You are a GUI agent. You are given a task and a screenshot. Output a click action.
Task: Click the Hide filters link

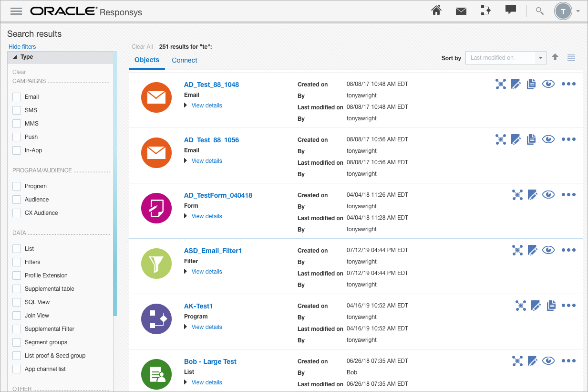(22, 47)
